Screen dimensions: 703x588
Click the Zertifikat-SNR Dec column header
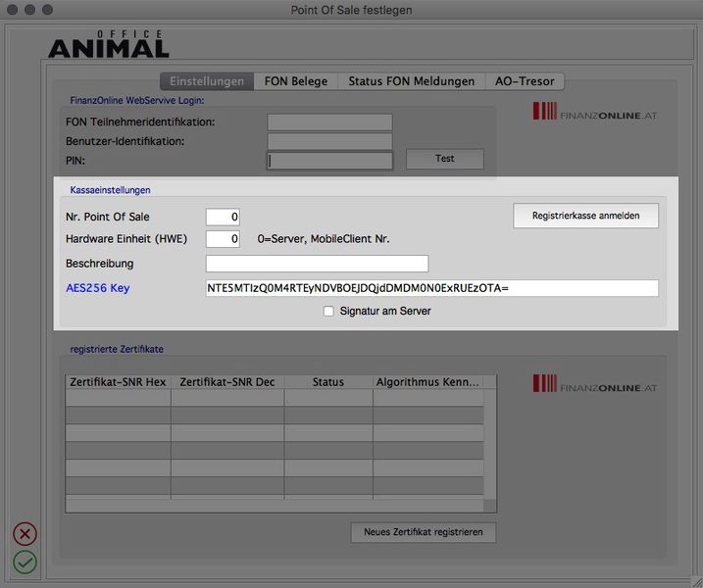pyautogui.click(x=227, y=382)
